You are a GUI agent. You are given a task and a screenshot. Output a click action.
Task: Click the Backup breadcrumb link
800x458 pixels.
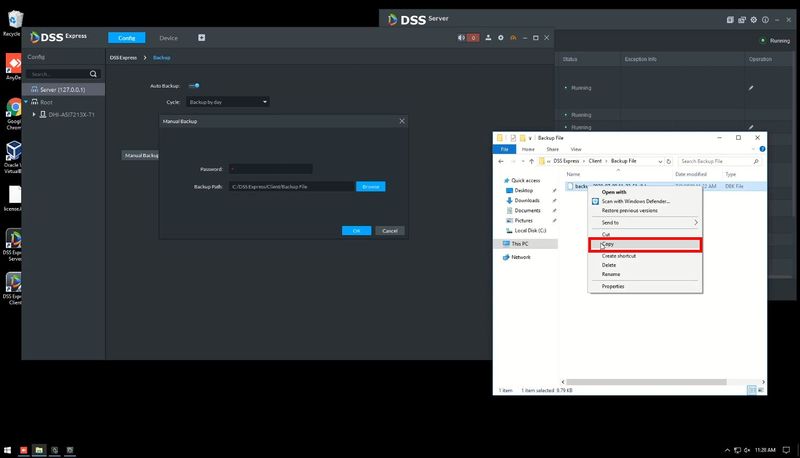162,58
